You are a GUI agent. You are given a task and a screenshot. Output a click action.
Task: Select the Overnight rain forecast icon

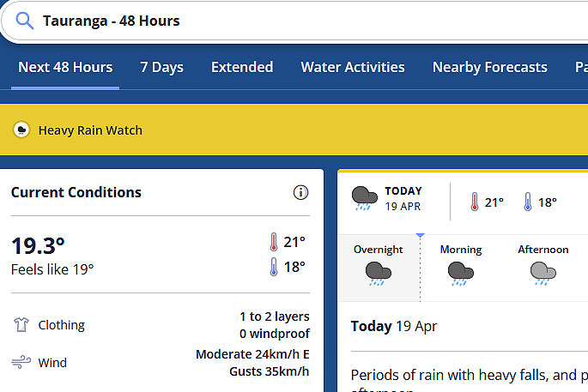(378, 274)
